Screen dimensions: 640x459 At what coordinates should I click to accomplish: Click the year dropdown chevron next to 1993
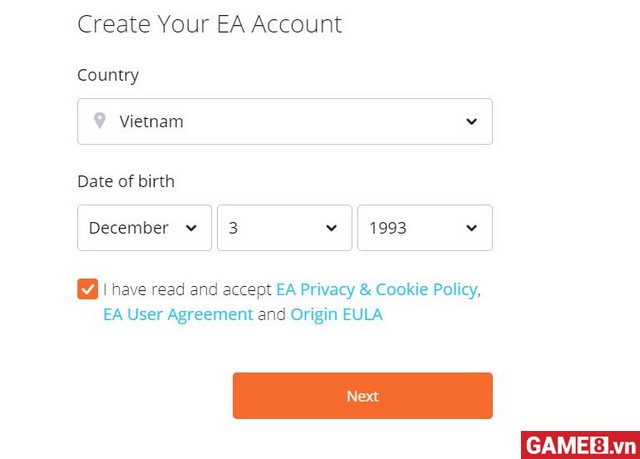471,228
